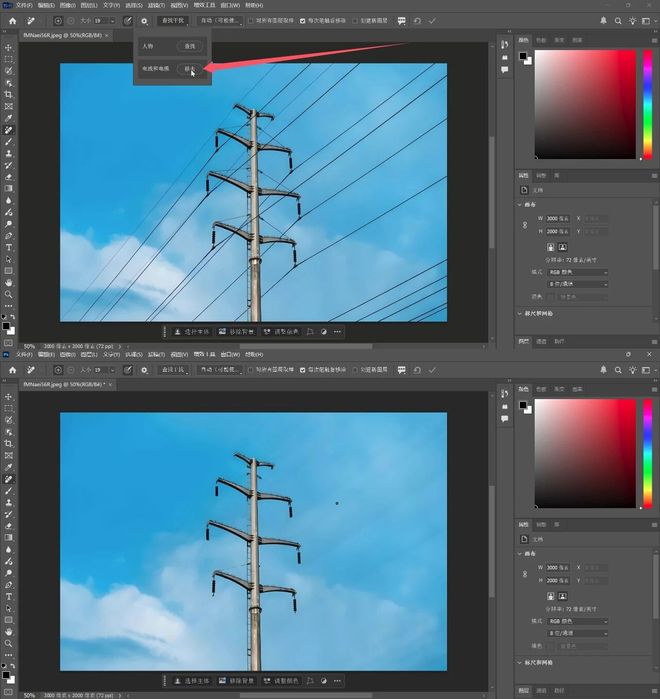The height and width of the screenshot is (699, 660).
Task: Switch to 通道 tab in upper layers panel
Action: (x=541, y=341)
